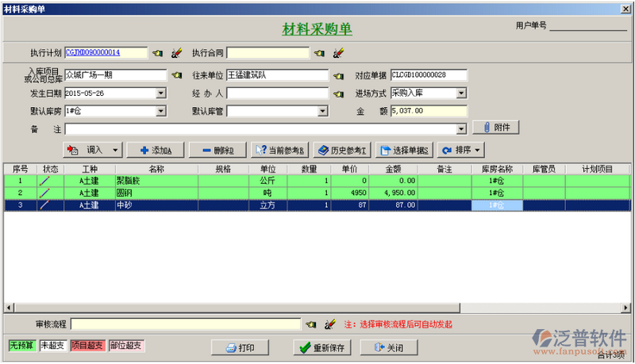Screen dimensions: 635x364
Task: Open the 进场方式 dropdown arrow
Action: tap(461, 94)
